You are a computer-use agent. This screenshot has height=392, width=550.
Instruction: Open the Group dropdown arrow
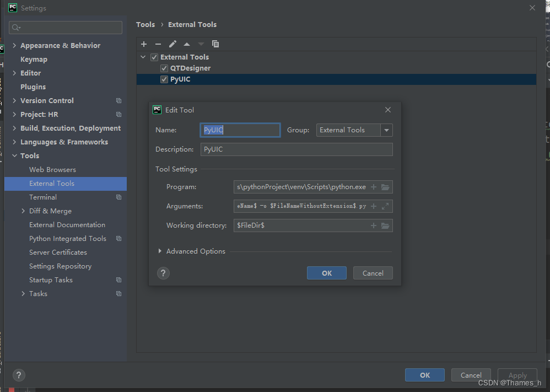[x=386, y=130]
